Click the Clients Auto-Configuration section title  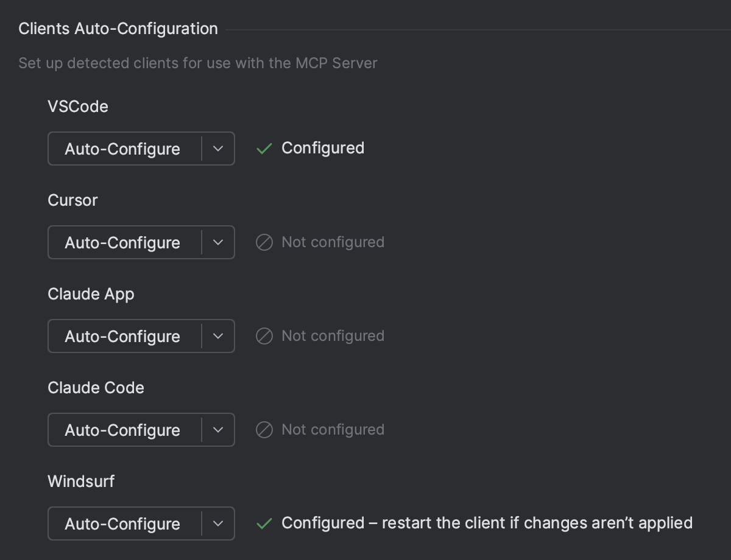[x=118, y=29]
